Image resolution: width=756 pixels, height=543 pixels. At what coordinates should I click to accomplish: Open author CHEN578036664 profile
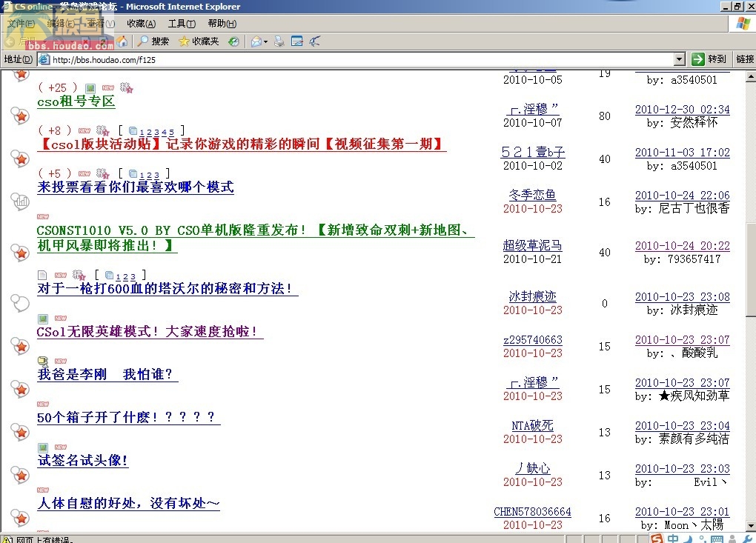(x=532, y=512)
